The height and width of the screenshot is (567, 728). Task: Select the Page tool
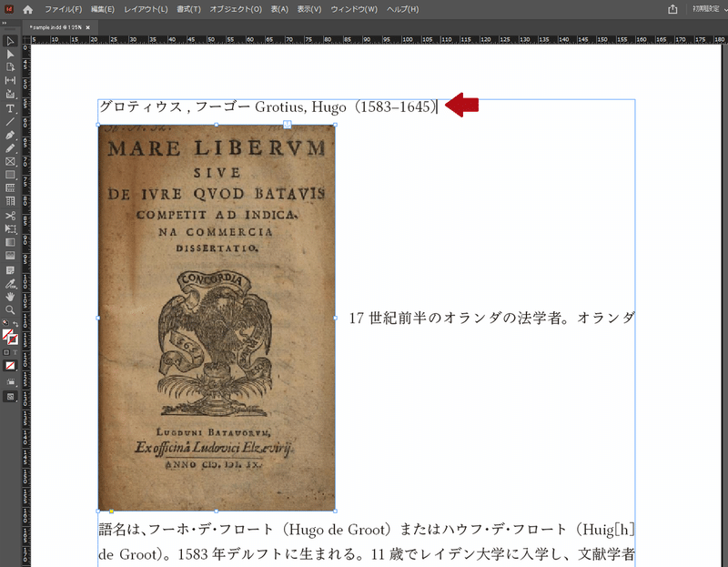(10, 67)
